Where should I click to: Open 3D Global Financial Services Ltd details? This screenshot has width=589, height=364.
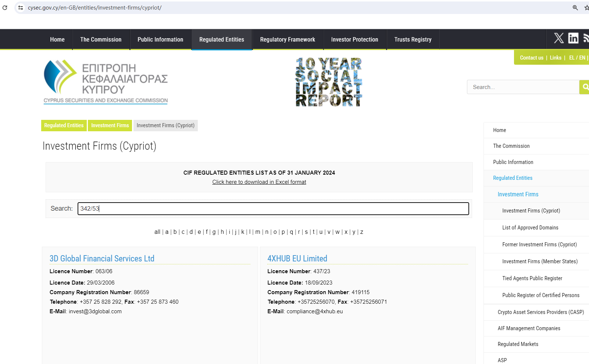click(x=102, y=258)
